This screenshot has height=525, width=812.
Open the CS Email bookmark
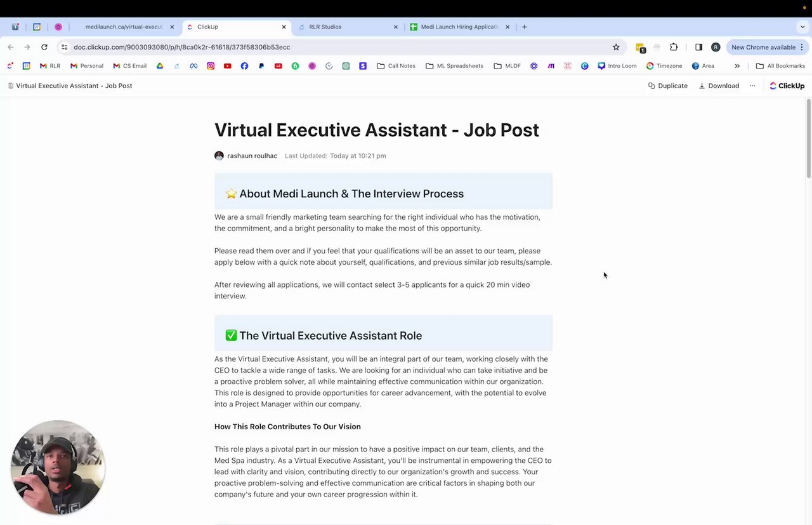coord(129,66)
